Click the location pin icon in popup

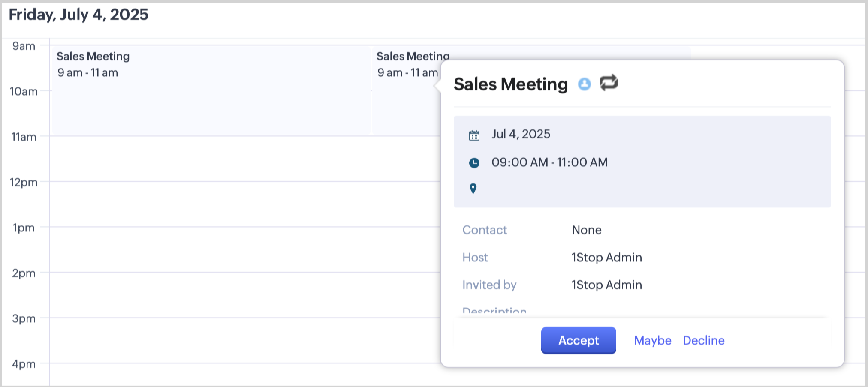473,189
